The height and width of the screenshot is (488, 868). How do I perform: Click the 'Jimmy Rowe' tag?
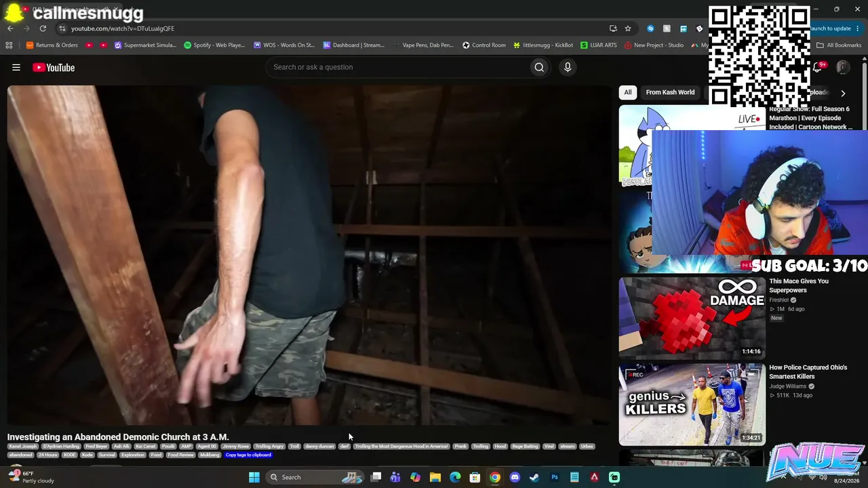click(236, 447)
